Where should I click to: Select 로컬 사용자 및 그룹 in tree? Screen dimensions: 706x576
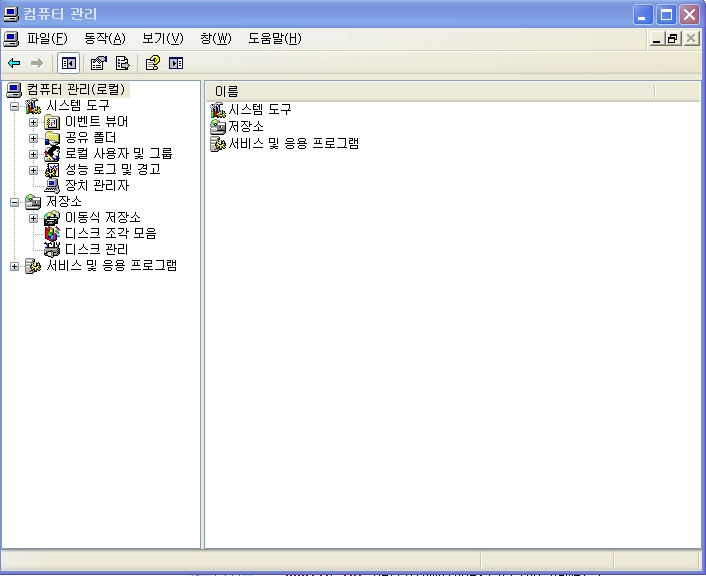119,154
